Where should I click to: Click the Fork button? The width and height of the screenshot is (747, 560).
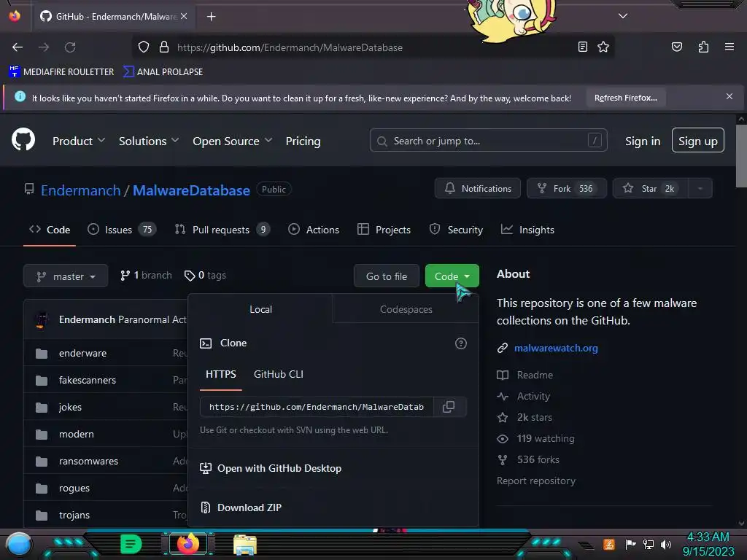pyautogui.click(x=566, y=189)
